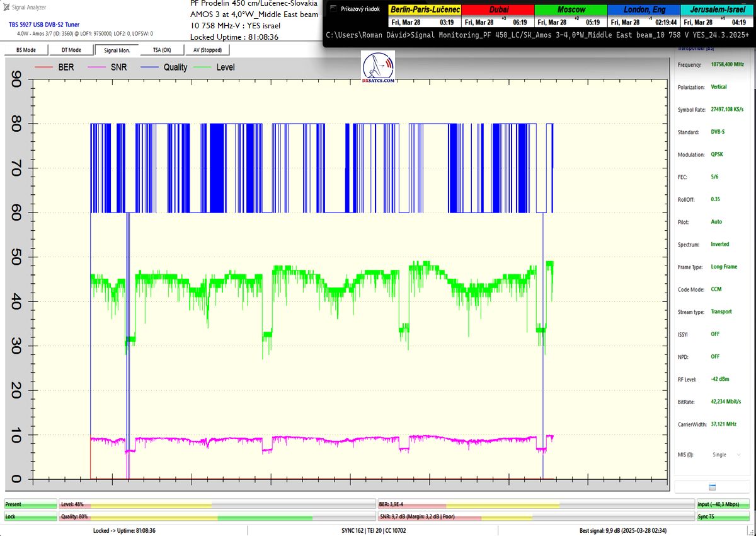Click the DXSATCS.COM satellite dish logo
The width and height of the screenshot is (756, 536).
coord(379,68)
